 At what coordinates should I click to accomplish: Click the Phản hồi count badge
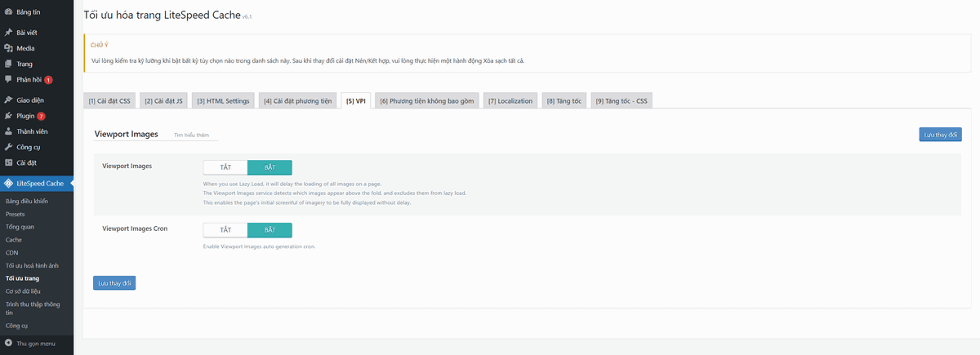click(48, 80)
